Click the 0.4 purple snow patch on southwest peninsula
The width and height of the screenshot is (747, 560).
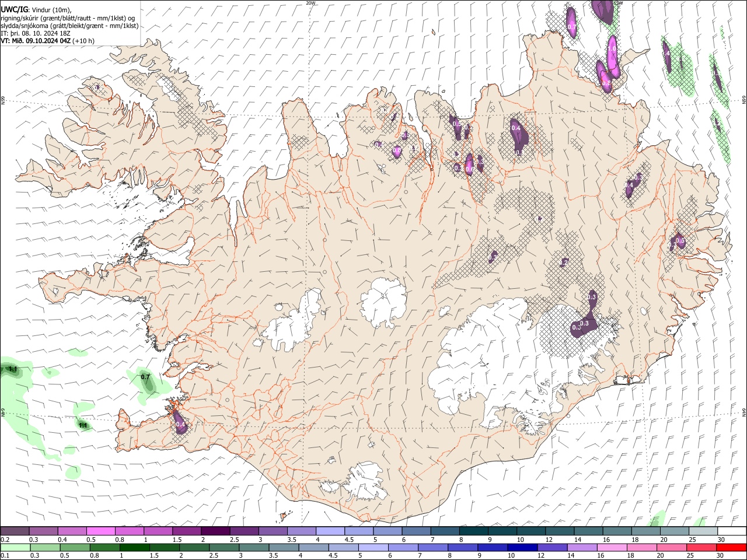pyautogui.click(x=180, y=424)
